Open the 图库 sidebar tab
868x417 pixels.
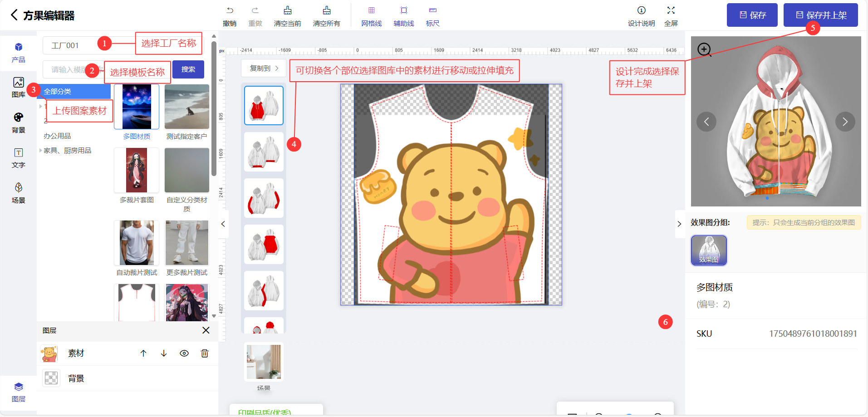pyautogui.click(x=19, y=88)
